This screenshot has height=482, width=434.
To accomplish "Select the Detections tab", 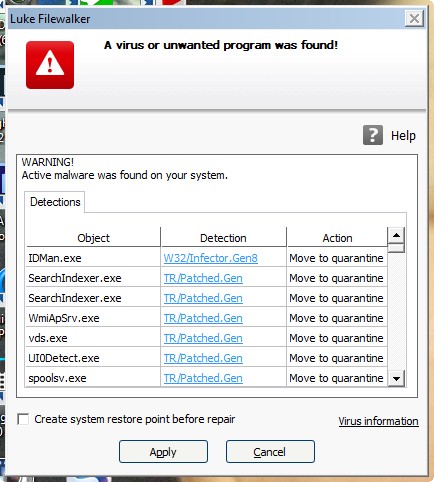I will click(x=55, y=202).
